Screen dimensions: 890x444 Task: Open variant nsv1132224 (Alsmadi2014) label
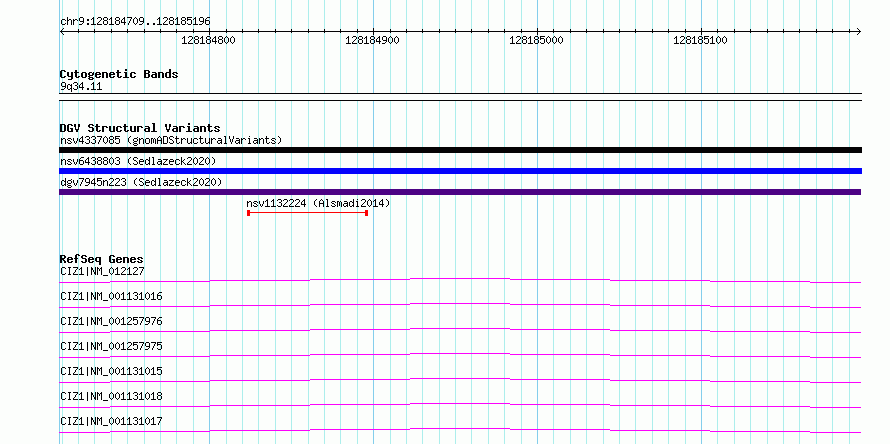click(x=318, y=203)
